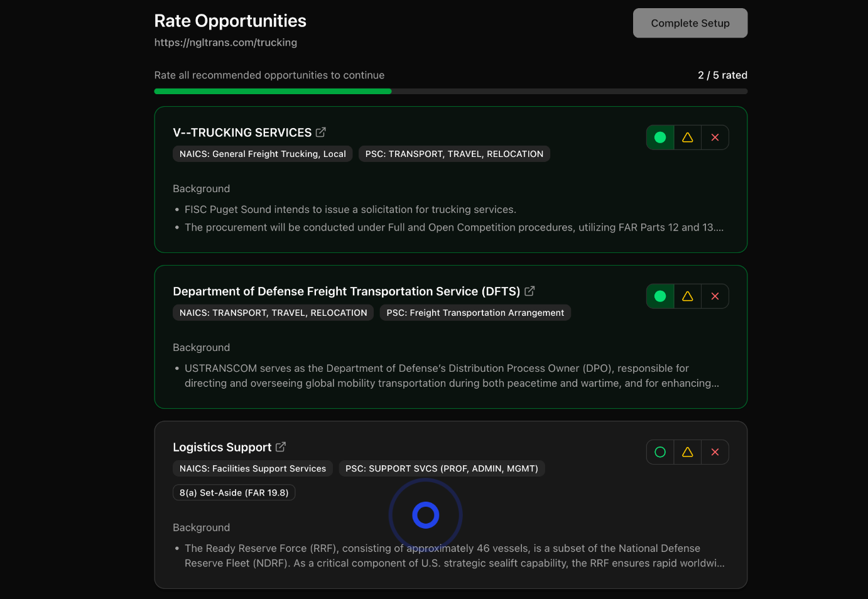Reject V--TRUCKING SERVICES with red X

715,138
